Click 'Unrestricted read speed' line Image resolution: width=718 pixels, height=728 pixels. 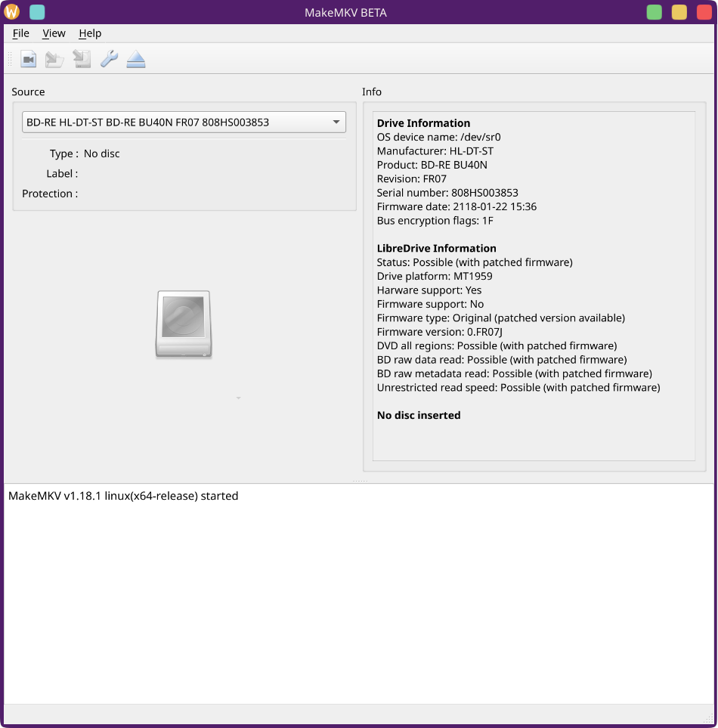[x=518, y=388]
